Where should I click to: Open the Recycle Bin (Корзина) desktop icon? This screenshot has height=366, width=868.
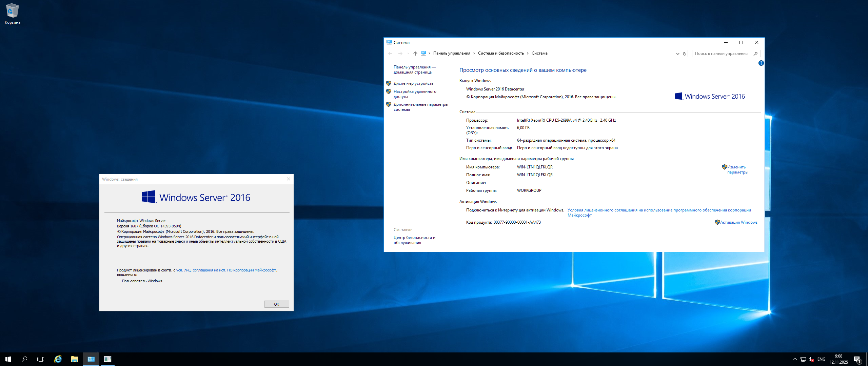12,14
